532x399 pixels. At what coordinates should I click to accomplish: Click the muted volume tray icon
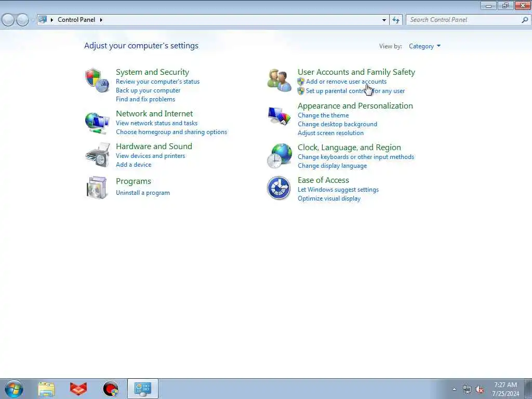479,390
